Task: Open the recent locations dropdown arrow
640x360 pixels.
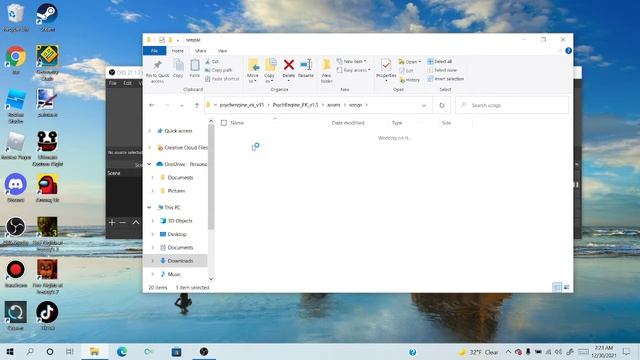Action: coord(182,105)
